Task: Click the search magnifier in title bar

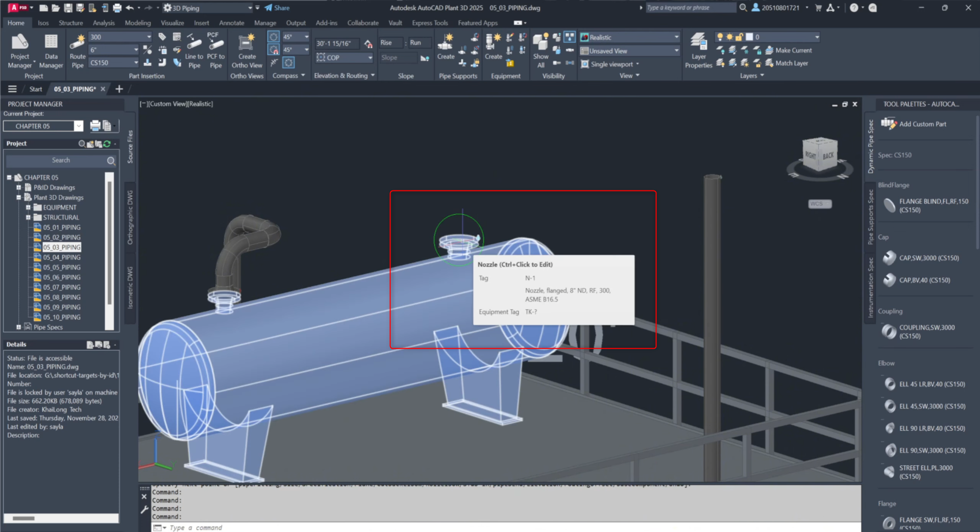Action: point(743,8)
